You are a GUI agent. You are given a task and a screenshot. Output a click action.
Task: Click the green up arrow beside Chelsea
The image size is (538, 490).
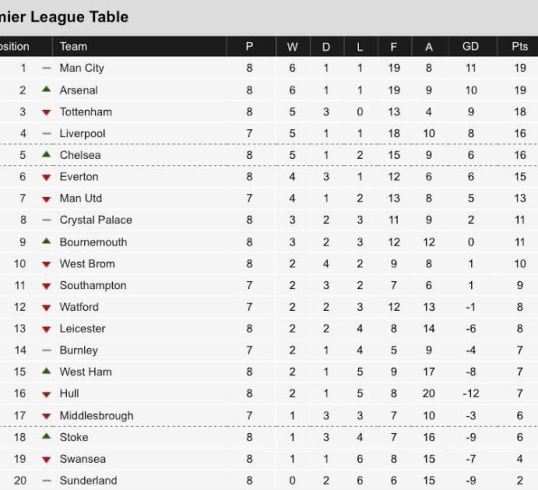tap(46, 154)
